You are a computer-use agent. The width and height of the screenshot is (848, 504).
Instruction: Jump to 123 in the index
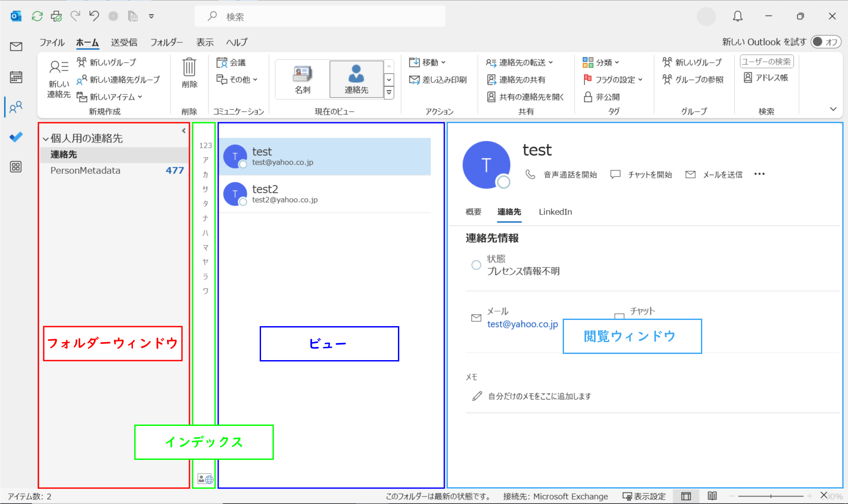tap(205, 145)
